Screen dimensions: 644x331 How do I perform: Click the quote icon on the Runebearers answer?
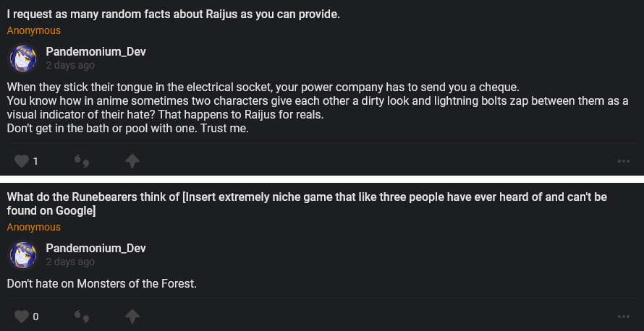[82, 316]
